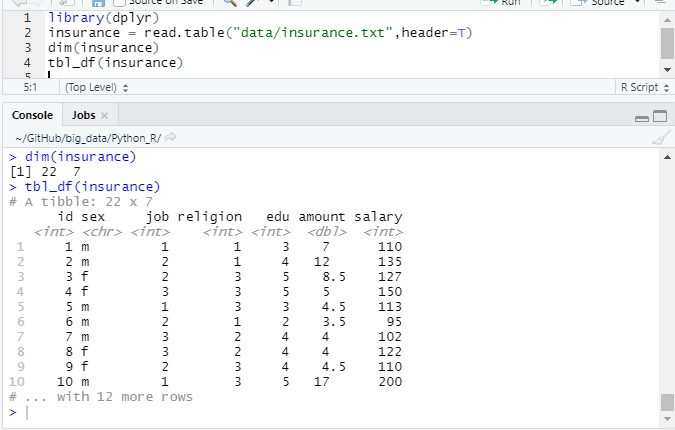The height and width of the screenshot is (430, 675).
Task: Click the '# ... with 12 more rows' line
Action: 101,397
